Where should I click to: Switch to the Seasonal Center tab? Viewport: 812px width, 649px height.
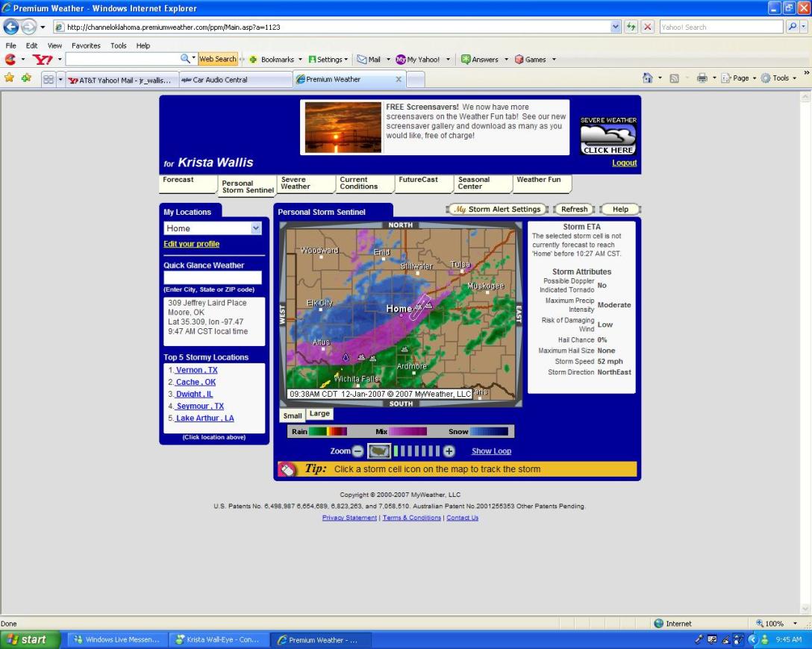coord(483,184)
